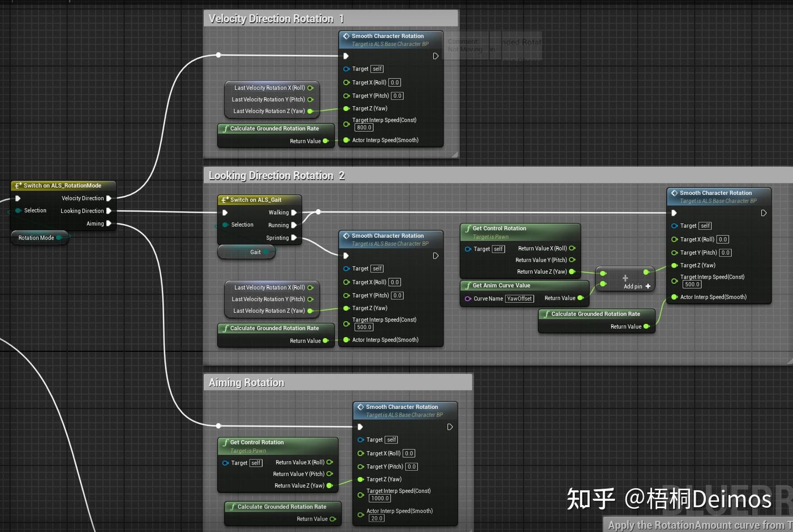
Task: Click the Walking execution pin on Switch on ALS_Gait
Action: (295, 212)
